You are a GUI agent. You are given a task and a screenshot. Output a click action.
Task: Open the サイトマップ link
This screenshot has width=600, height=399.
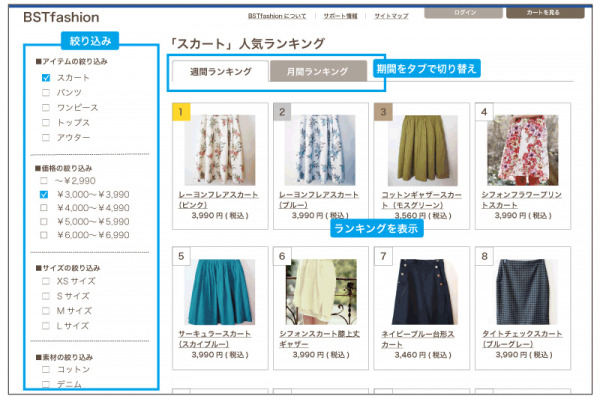[x=391, y=16]
